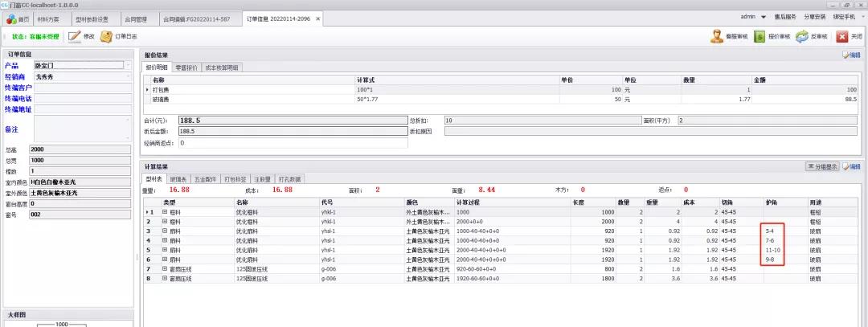Expand row 1 框料 in results table
Screen dimensions: 868x327
[x=165, y=212]
